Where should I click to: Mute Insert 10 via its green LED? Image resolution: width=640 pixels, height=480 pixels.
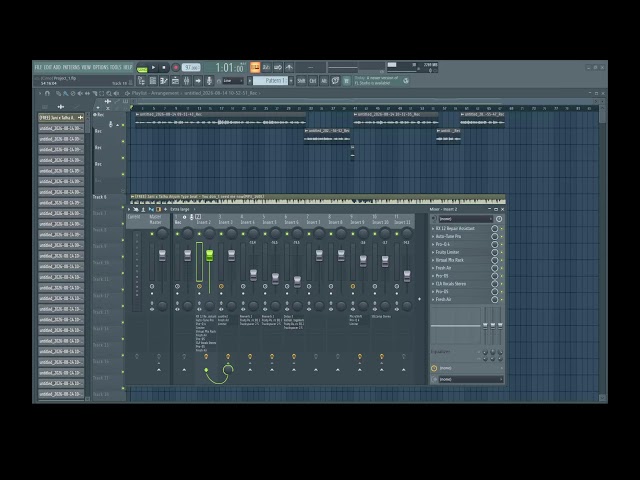(375, 234)
